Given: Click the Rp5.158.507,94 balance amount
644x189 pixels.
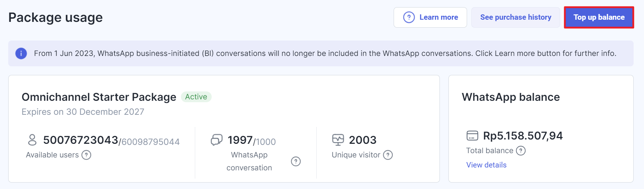Looking at the screenshot, I should click(x=523, y=136).
